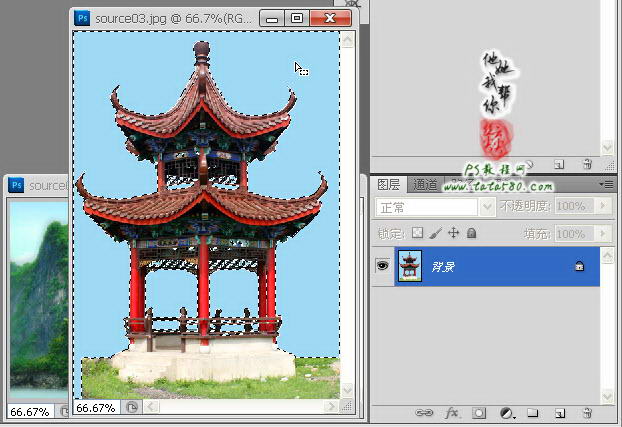
Task: Open the 正常 blend mode dropdown
Action: point(435,207)
